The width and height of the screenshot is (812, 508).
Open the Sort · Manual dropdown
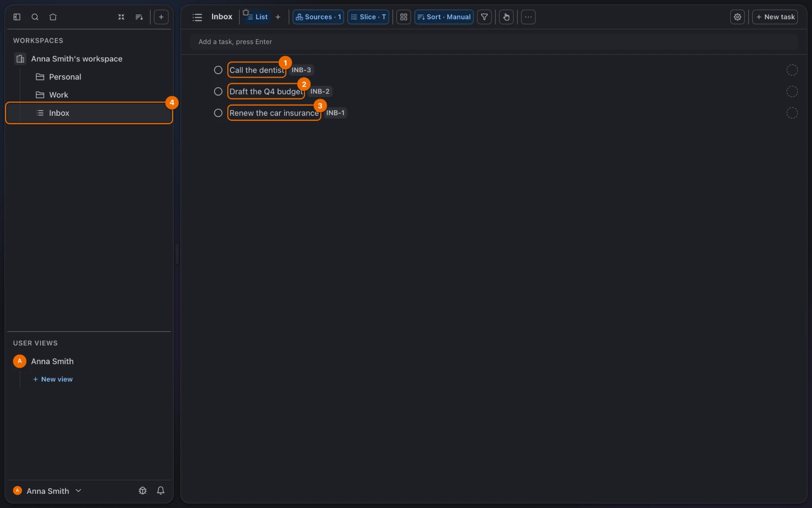(444, 17)
